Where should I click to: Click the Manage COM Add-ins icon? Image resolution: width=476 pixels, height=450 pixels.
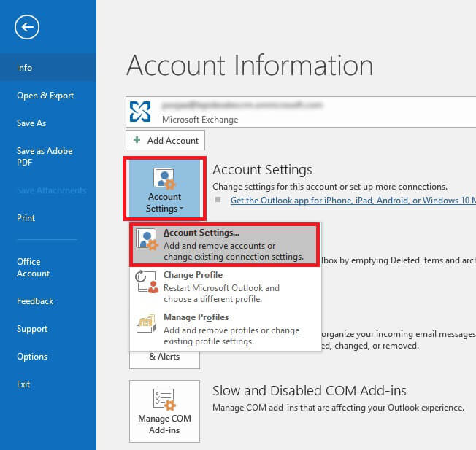coord(164,398)
